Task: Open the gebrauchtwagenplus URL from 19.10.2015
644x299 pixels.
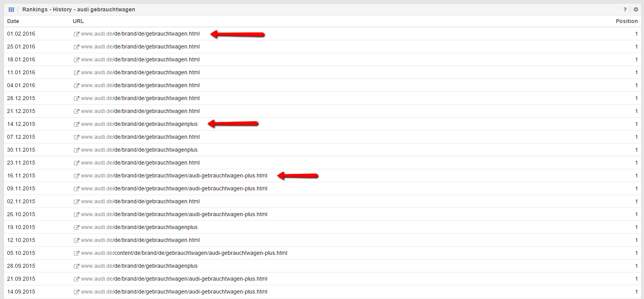Action: (x=139, y=227)
